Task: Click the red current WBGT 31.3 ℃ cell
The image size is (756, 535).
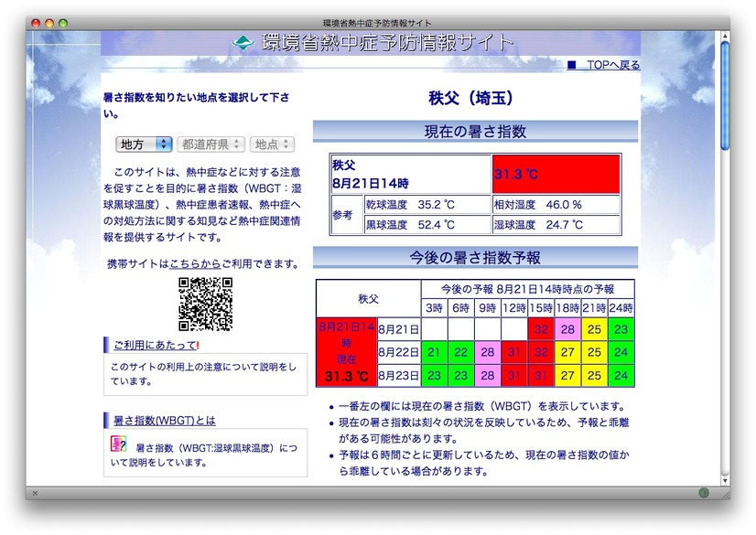Action: tap(556, 174)
